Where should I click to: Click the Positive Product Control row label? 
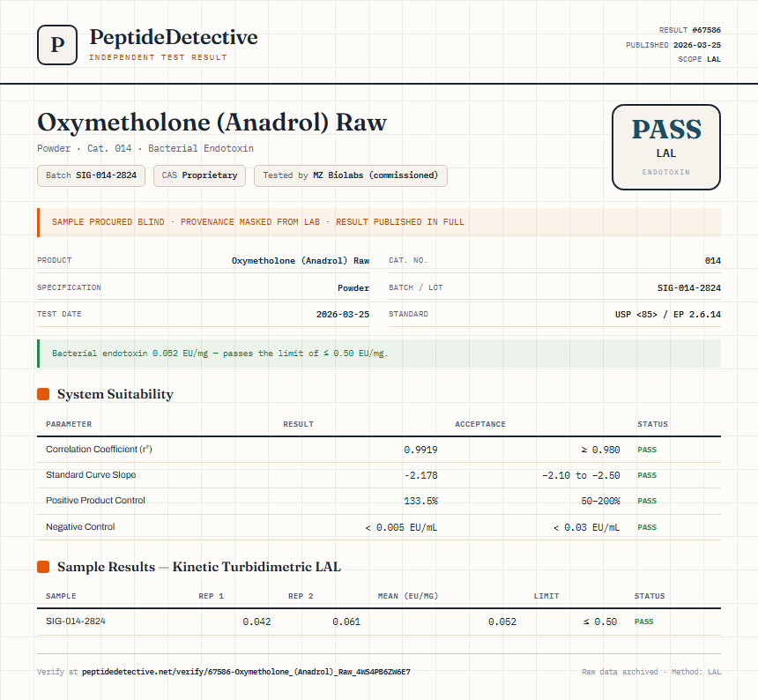95,501
